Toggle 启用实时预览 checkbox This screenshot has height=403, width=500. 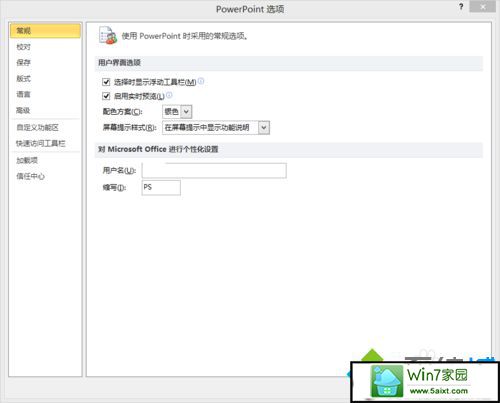click(x=106, y=96)
